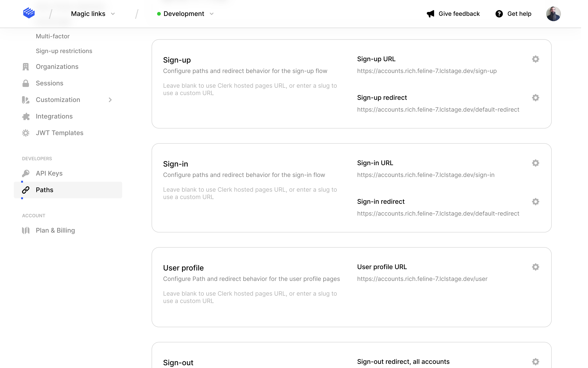Click the DEVELOPERS sidebar label
The image size is (588, 368).
37,158
